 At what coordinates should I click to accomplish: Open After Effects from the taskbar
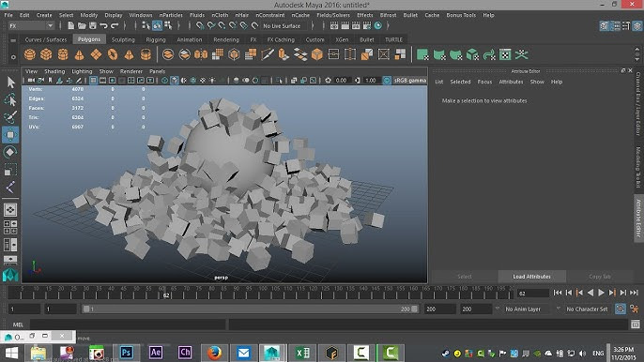156,353
